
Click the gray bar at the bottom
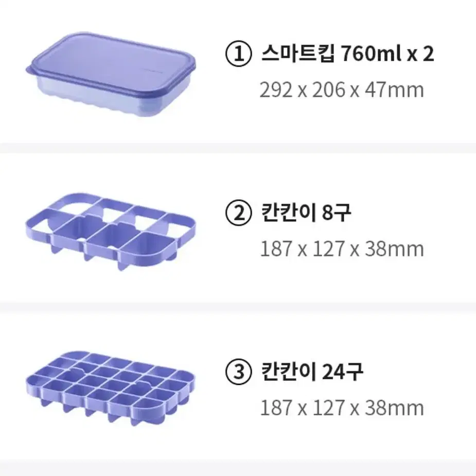coord(238,468)
